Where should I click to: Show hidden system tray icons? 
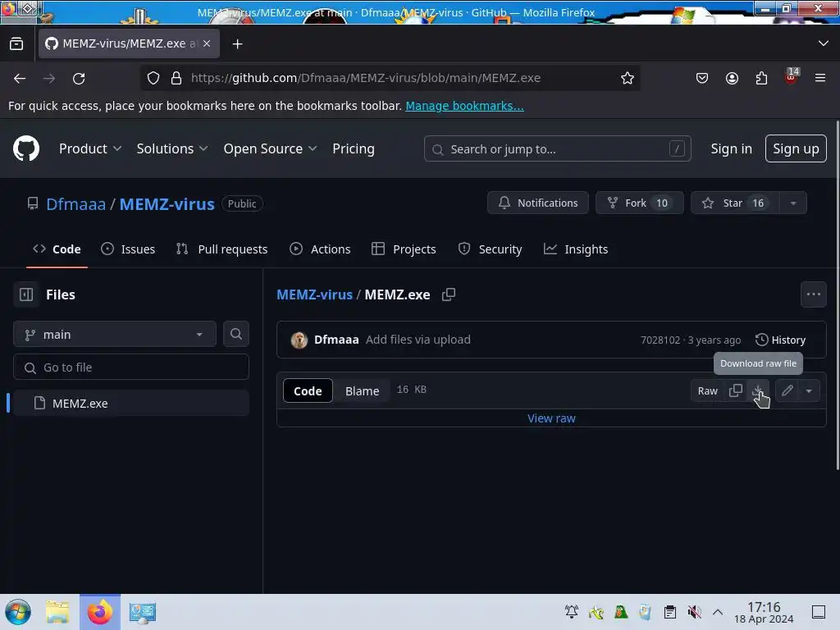click(718, 612)
